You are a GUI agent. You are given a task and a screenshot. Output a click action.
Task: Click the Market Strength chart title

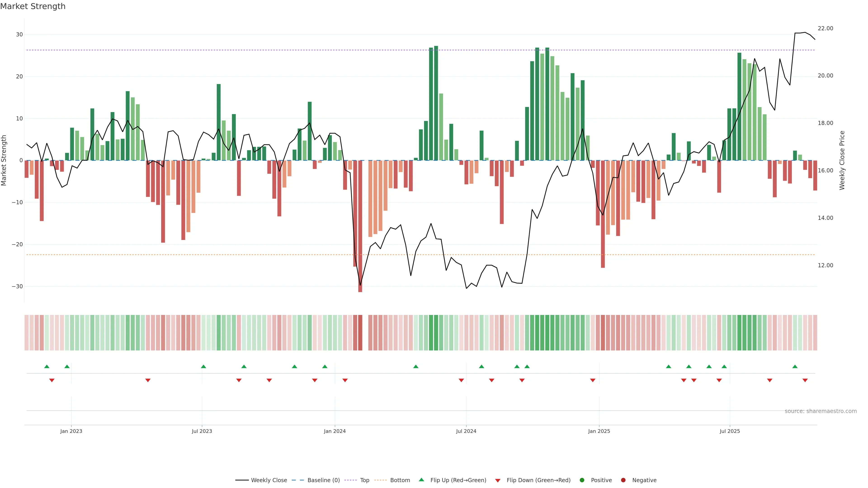pyautogui.click(x=33, y=6)
